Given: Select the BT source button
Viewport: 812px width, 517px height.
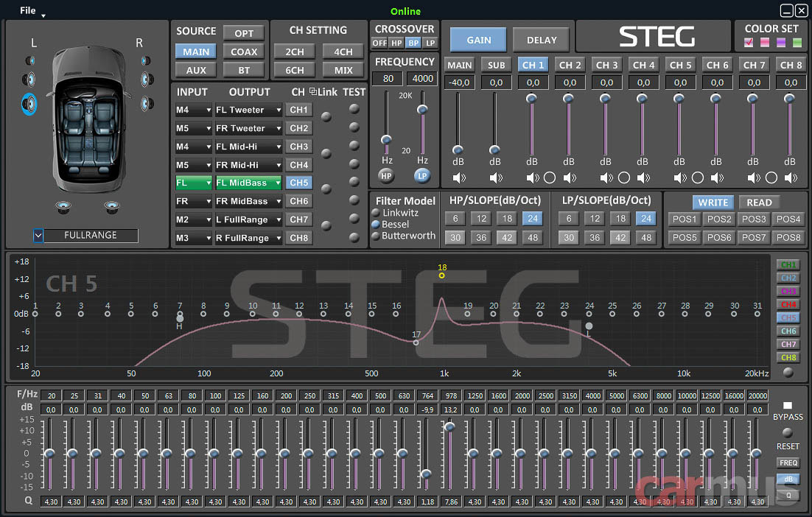Looking at the screenshot, I should (244, 70).
